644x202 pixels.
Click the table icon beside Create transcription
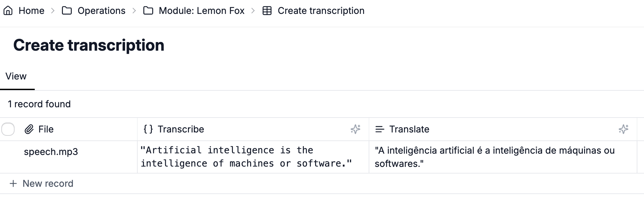click(267, 11)
